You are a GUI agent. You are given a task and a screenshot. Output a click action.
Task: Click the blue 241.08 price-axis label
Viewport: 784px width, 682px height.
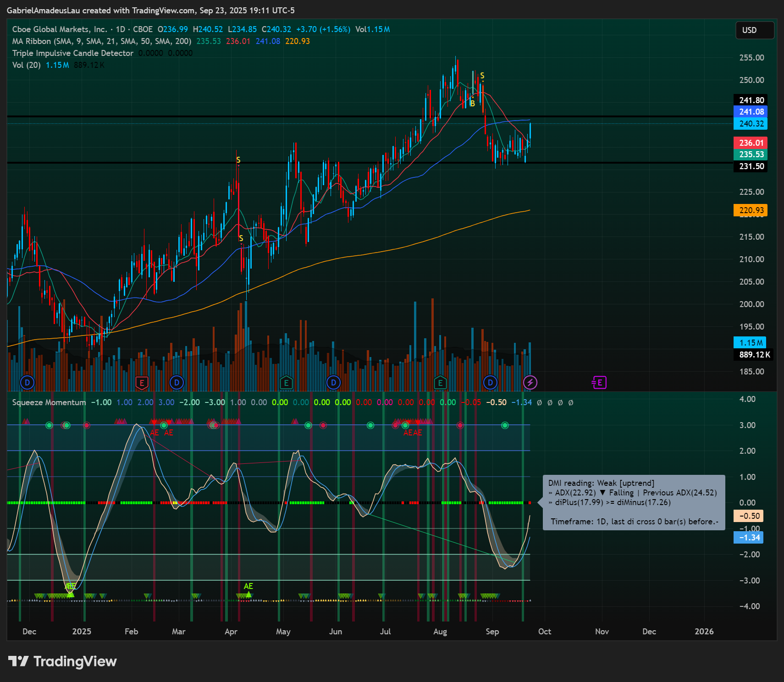click(x=751, y=112)
